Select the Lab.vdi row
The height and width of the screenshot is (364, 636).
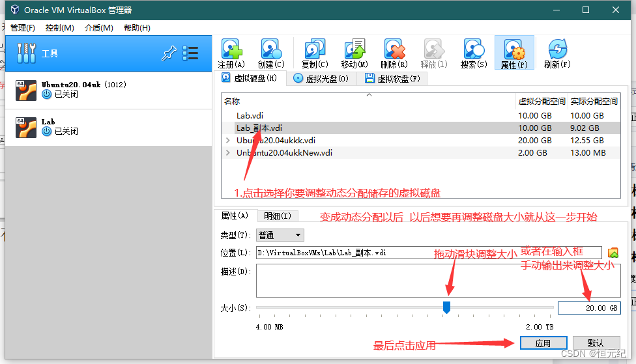(420, 115)
